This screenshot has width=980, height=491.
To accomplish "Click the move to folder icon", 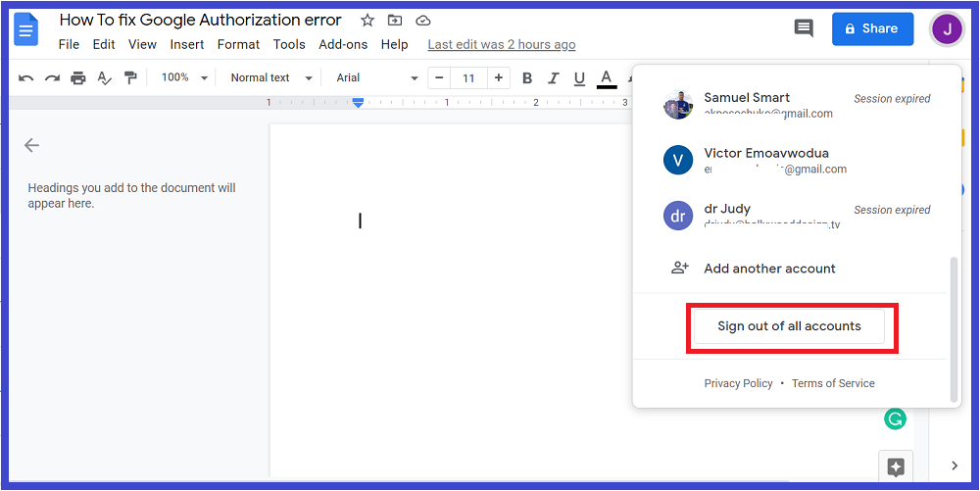I will [395, 21].
